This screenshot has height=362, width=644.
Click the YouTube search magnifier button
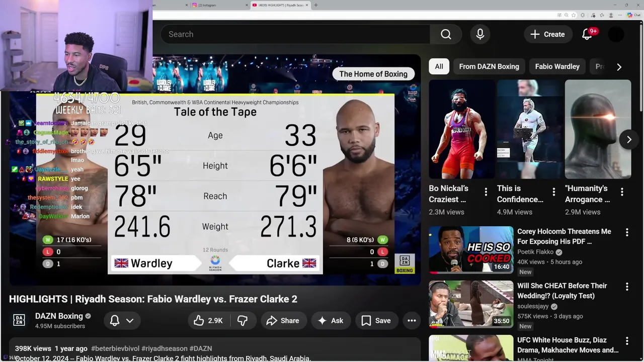pyautogui.click(x=446, y=34)
